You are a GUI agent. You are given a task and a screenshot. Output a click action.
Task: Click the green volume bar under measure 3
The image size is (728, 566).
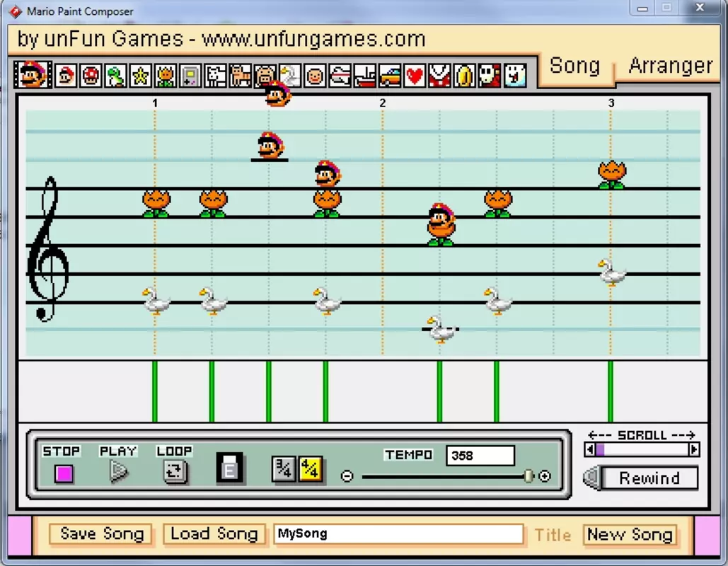(x=611, y=391)
